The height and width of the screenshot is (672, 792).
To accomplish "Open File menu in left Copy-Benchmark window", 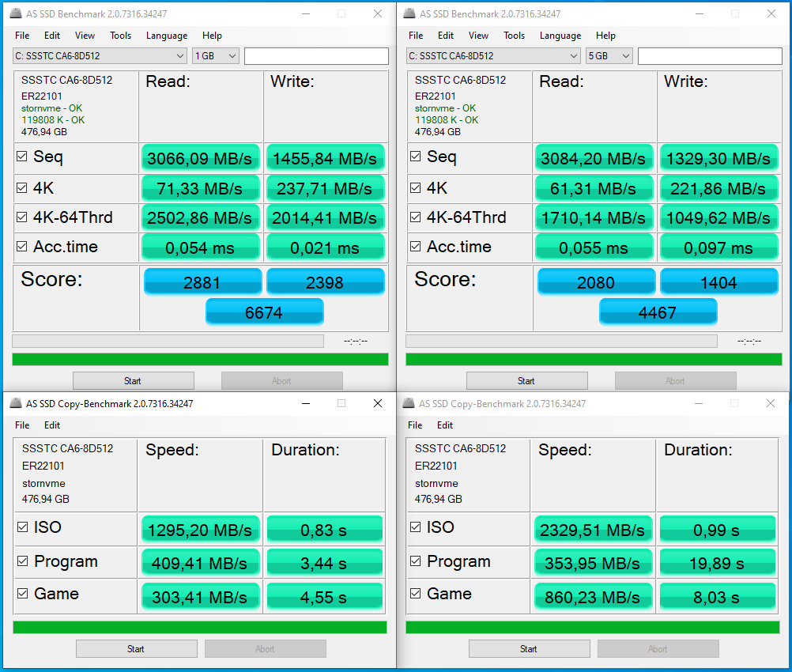I will click(22, 425).
